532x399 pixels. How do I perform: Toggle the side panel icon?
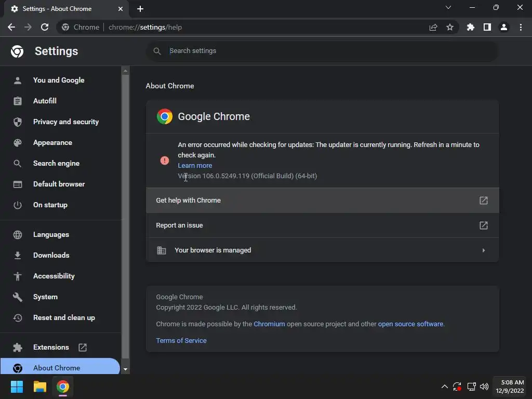coord(487,27)
